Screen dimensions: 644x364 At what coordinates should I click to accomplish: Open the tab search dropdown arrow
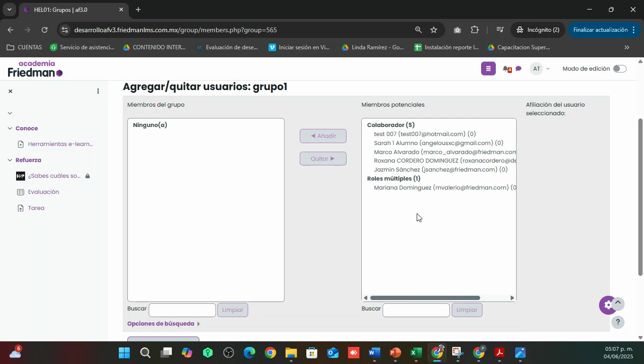pos(9,9)
